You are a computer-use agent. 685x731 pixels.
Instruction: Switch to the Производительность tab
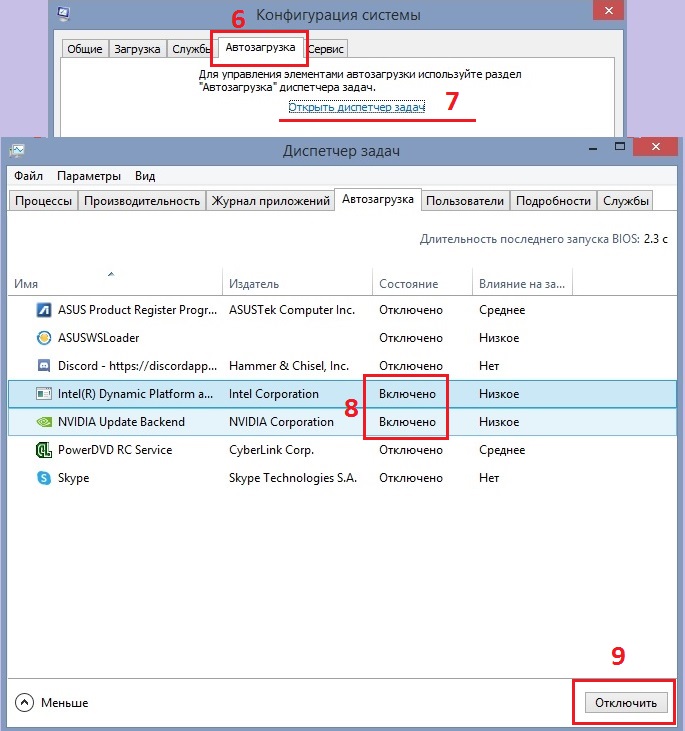click(142, 201)
